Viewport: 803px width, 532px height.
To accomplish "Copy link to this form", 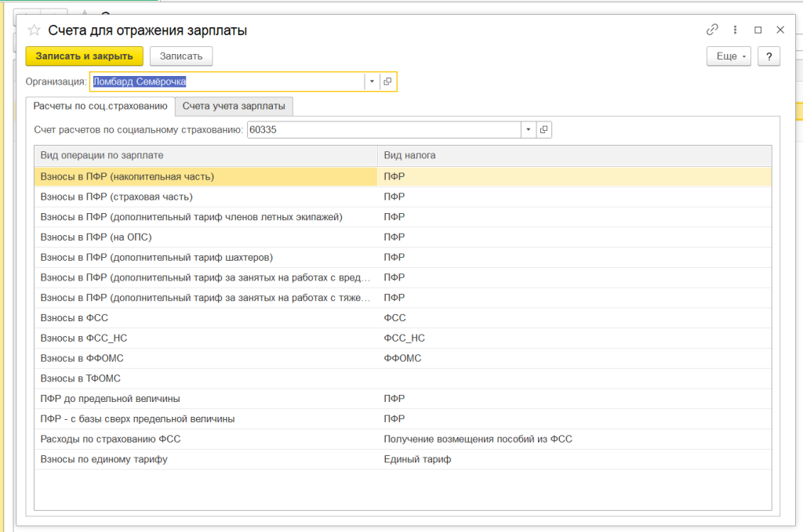I will pyautogui.click(x=712, y=30).
